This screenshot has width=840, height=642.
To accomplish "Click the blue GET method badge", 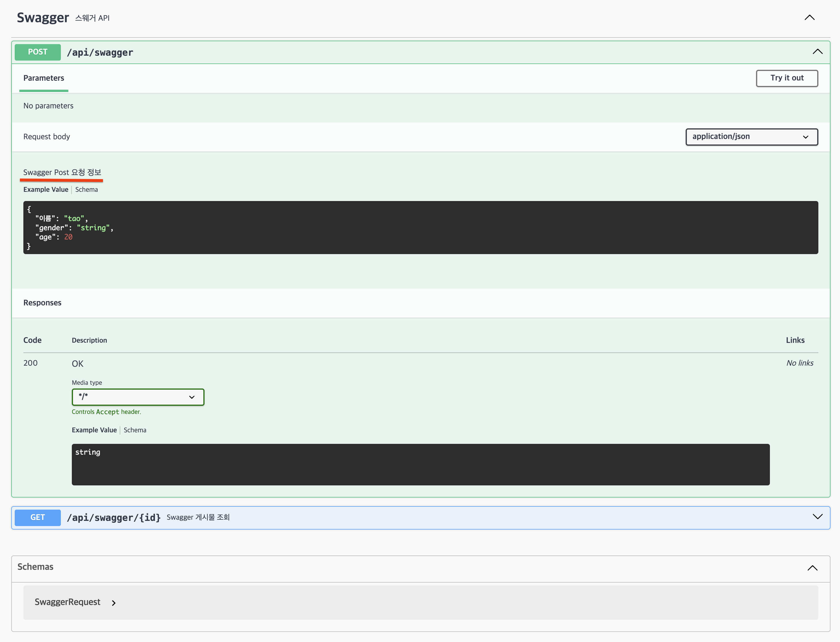I will click(37, 517).
